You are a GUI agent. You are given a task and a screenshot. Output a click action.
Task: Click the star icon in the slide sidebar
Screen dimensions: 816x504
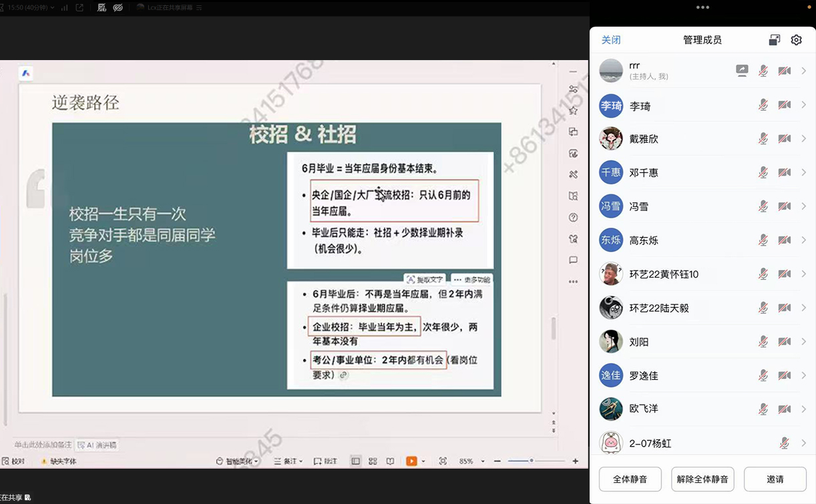(x=573, y=111)
